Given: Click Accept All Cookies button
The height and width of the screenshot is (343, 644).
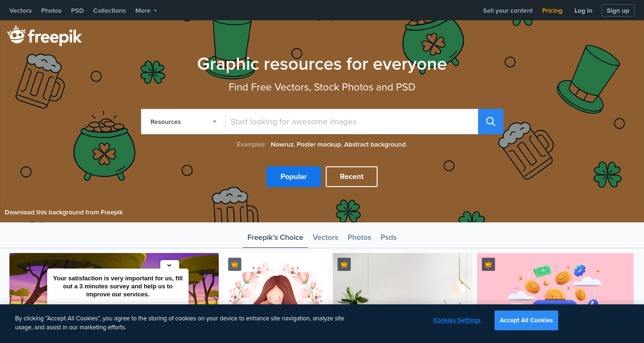Looking at the screenshot, I should click(x=526, y=320).
